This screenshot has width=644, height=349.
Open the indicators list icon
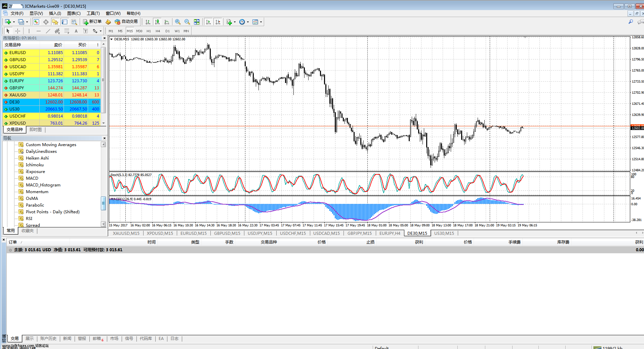click(229, 22)
